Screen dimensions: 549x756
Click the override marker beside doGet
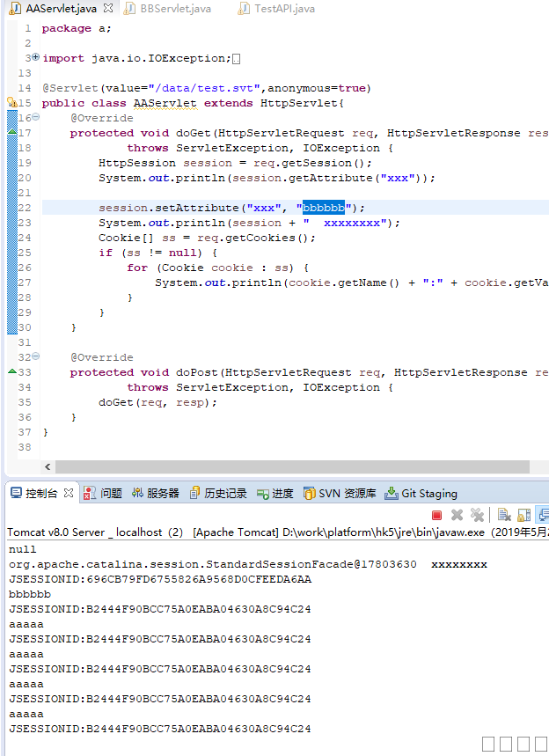pyautogui.click(x=11, y=133)
